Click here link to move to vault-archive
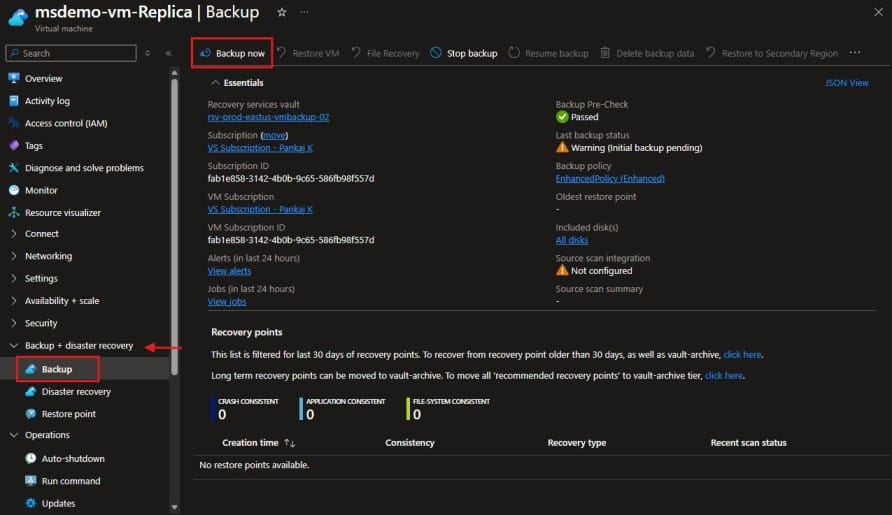 point(724,376)
